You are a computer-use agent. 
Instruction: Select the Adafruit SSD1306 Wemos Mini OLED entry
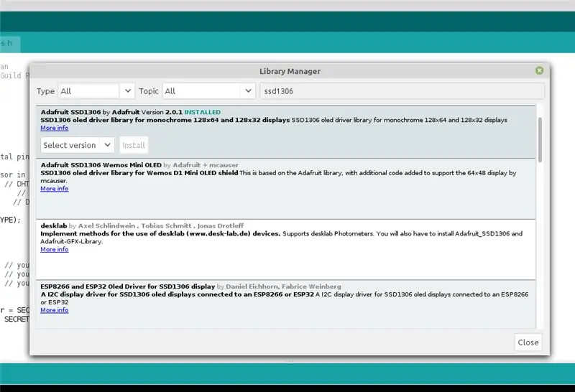pos(285,189)
